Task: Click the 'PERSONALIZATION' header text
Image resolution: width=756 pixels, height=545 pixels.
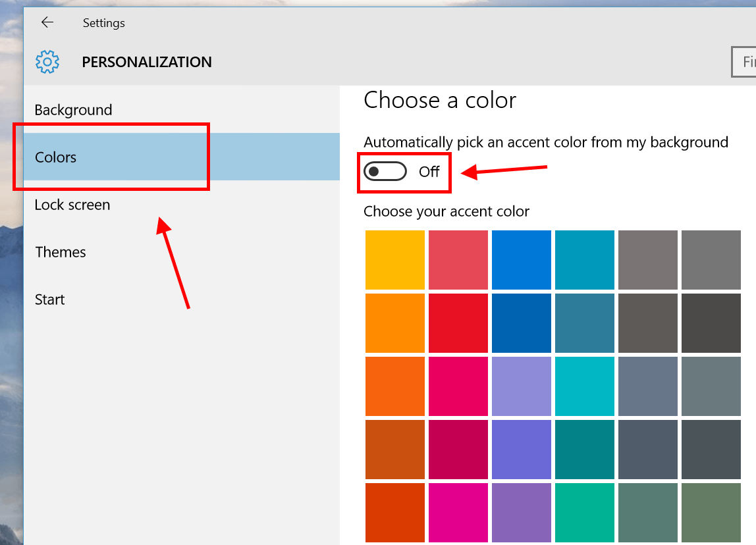Action: (x=147, y=62)
